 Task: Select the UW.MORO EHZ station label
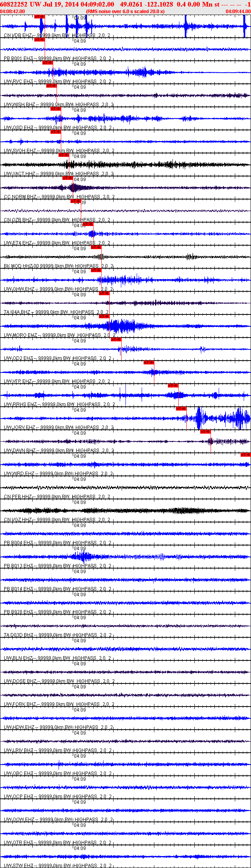click(21, 335)
